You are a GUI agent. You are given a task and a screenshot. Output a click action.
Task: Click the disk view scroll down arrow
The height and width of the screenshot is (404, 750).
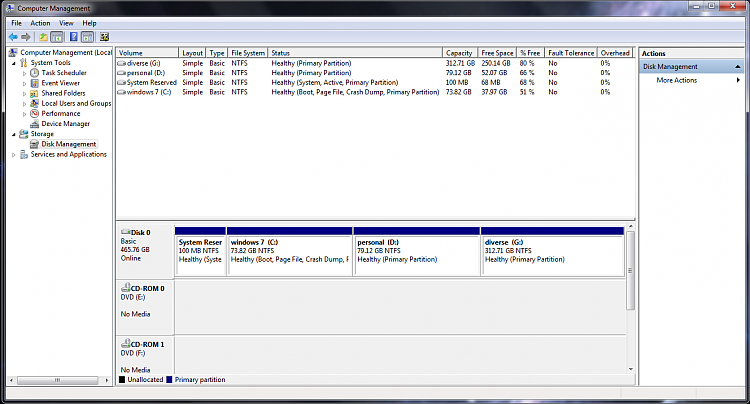click(x=630, y=369)
